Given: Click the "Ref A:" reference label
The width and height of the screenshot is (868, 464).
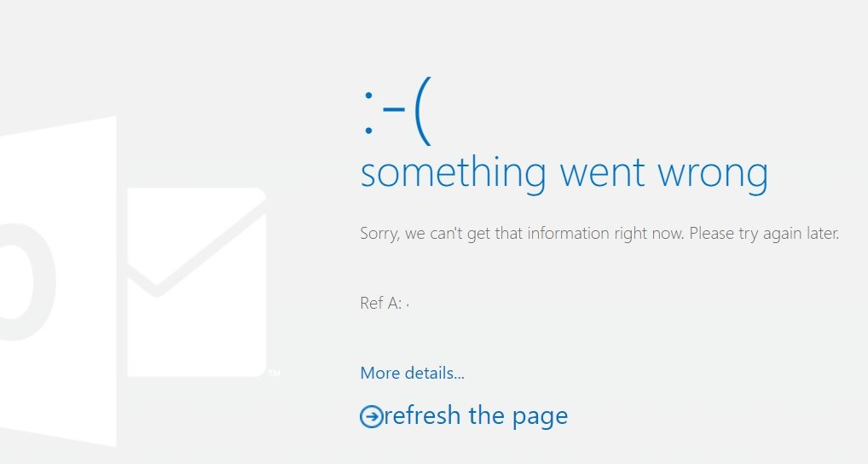Looking at the screenshot, I should 380,303.
